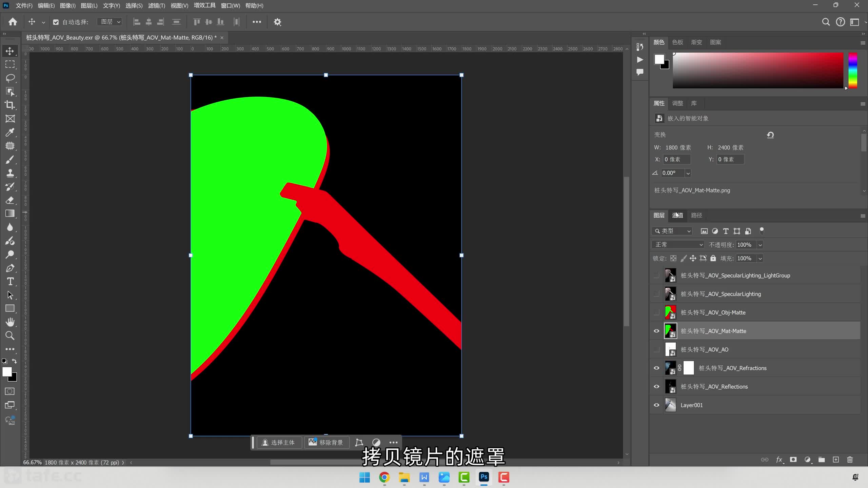Open the Layers panel flyout menu

[863, 216]
